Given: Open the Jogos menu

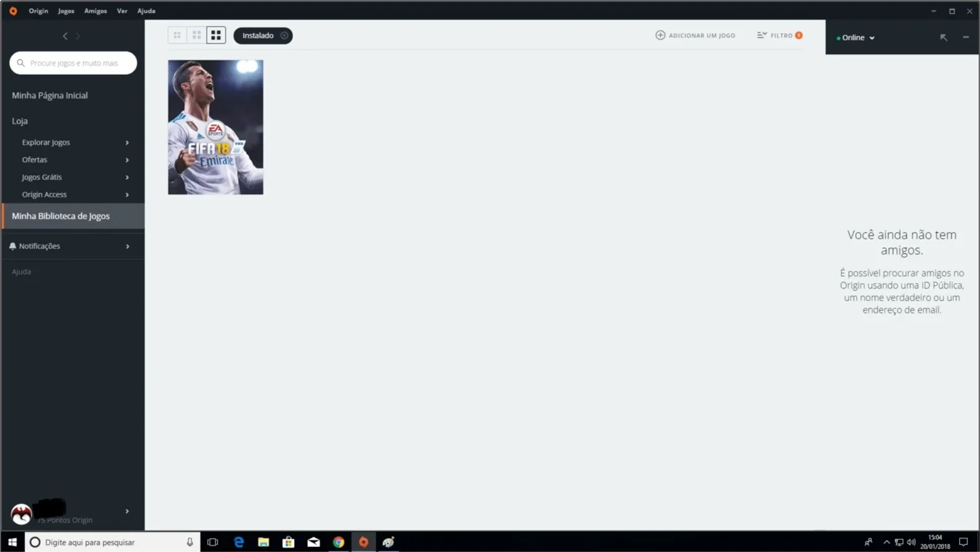Looking at the screenshot, I should click(x=66, y=11).
